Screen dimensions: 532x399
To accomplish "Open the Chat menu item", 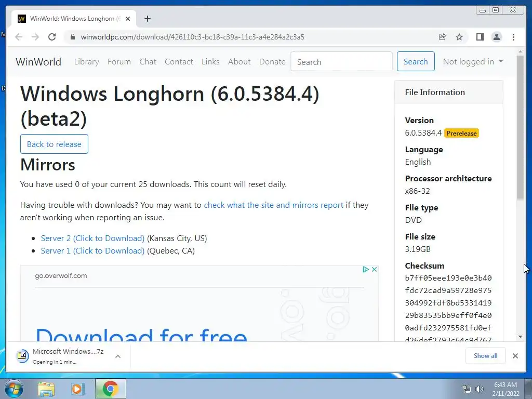I will click(x=148, y=62).
